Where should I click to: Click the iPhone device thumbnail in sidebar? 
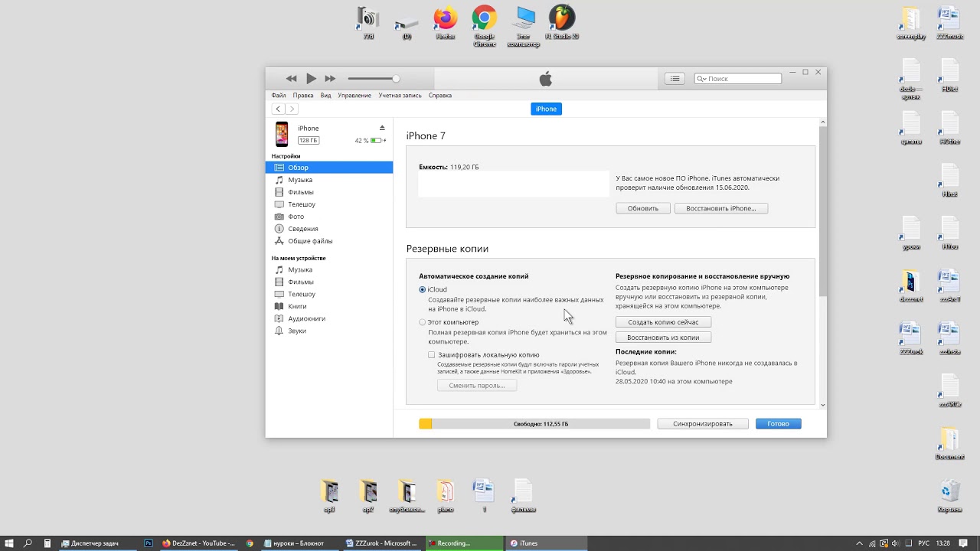[x=282, y=134]
